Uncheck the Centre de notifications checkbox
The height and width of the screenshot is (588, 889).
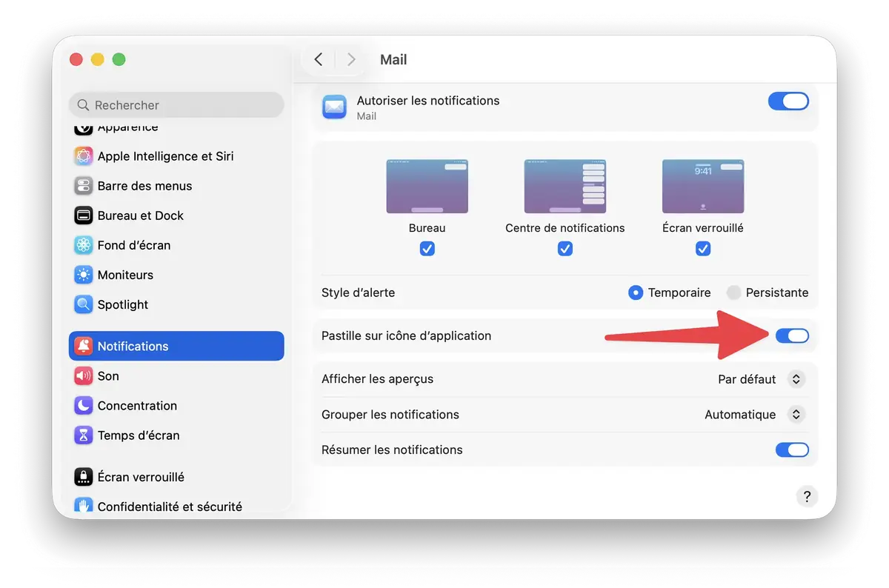pos(565,249)
